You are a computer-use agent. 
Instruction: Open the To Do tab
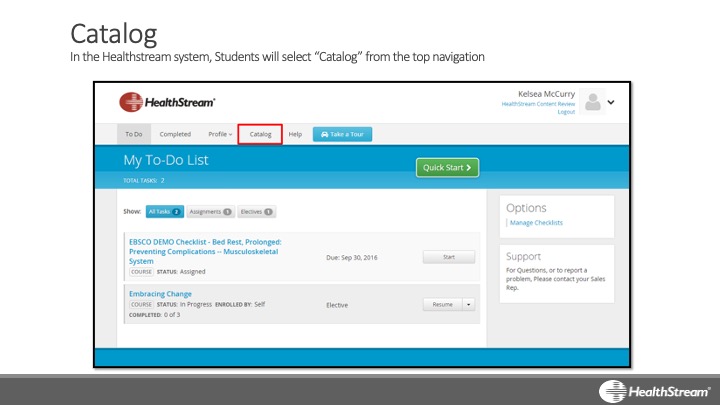coord(134,134)
